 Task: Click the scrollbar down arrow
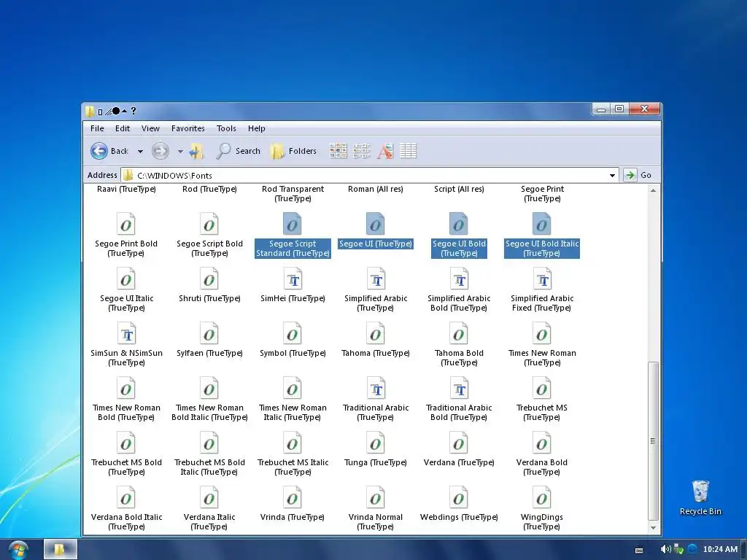[x=653, y=528]
